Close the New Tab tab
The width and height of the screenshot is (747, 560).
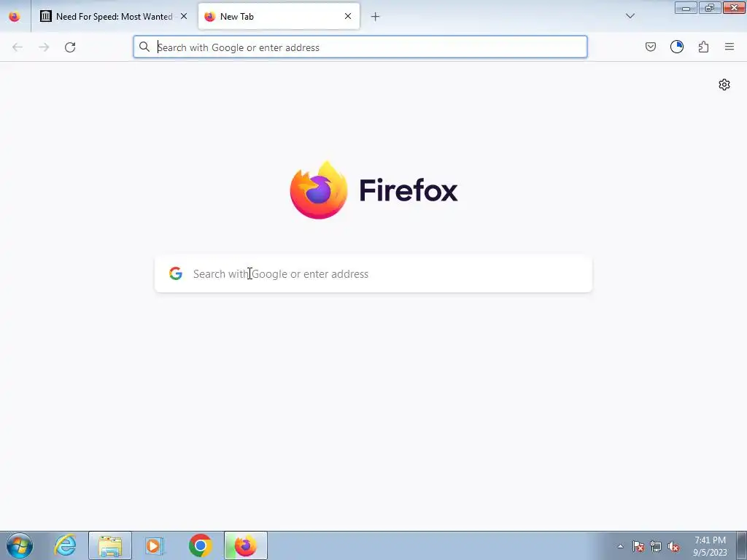[348, 16]
